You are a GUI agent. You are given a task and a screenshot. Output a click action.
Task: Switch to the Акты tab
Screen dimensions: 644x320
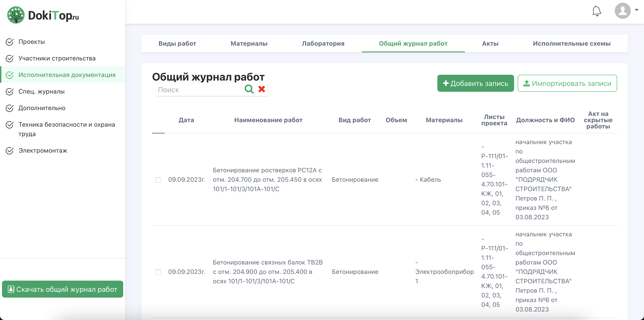(x=490, y=44)
